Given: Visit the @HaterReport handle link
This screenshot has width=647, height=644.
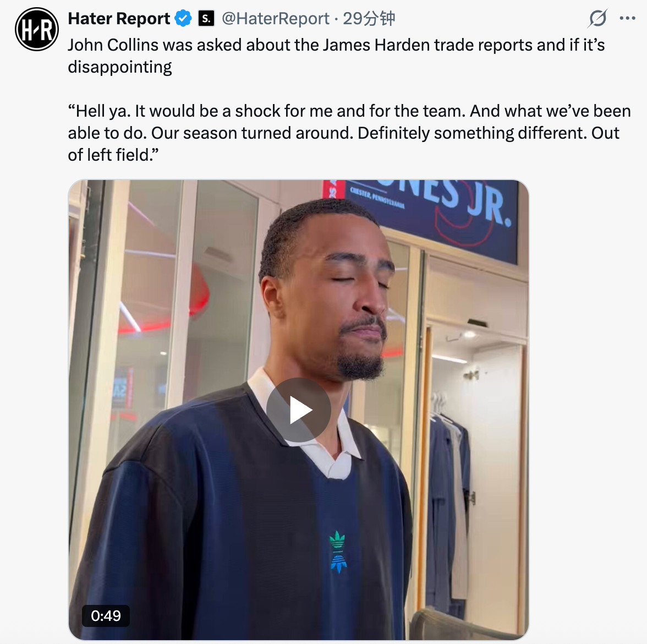Looking at the screenshot, I should click(x=276, y=19).
